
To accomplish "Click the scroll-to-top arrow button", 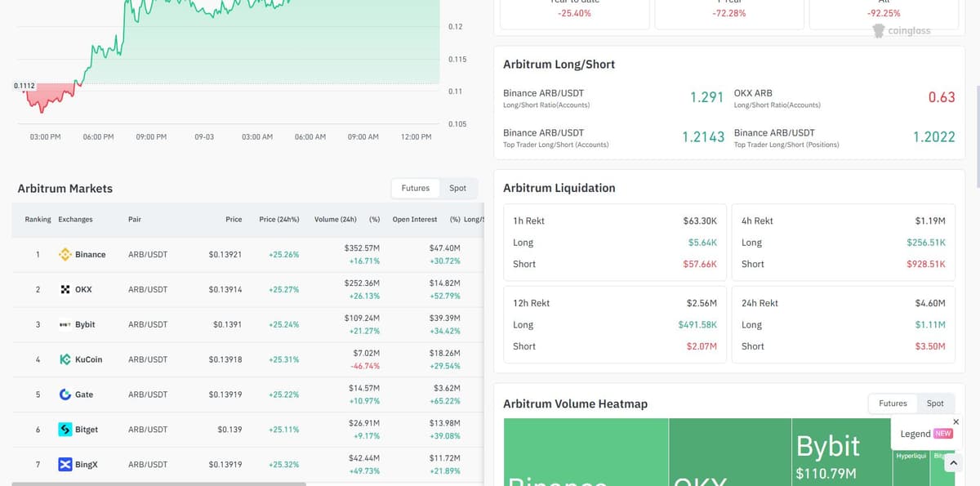I will point(953,463).
